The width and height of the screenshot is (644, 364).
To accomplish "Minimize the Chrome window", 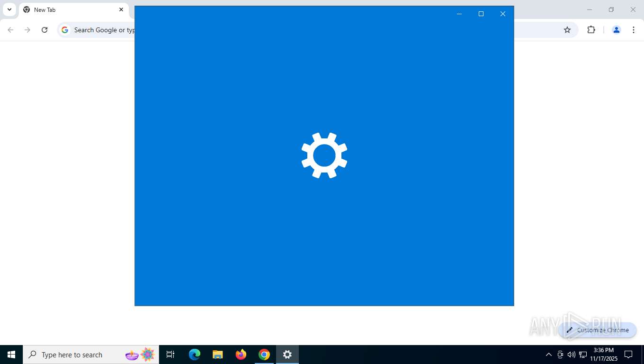I will [590, 9].
